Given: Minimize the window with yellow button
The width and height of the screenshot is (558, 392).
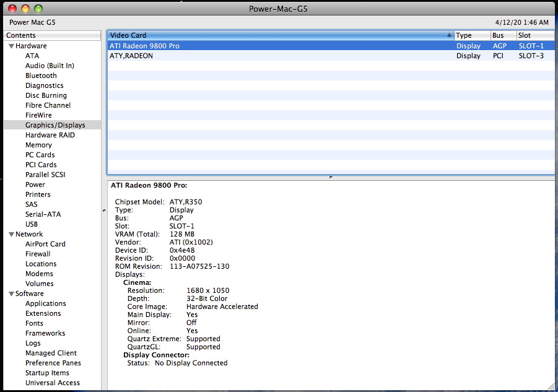Looking at the screenshot, I should 25,9.
